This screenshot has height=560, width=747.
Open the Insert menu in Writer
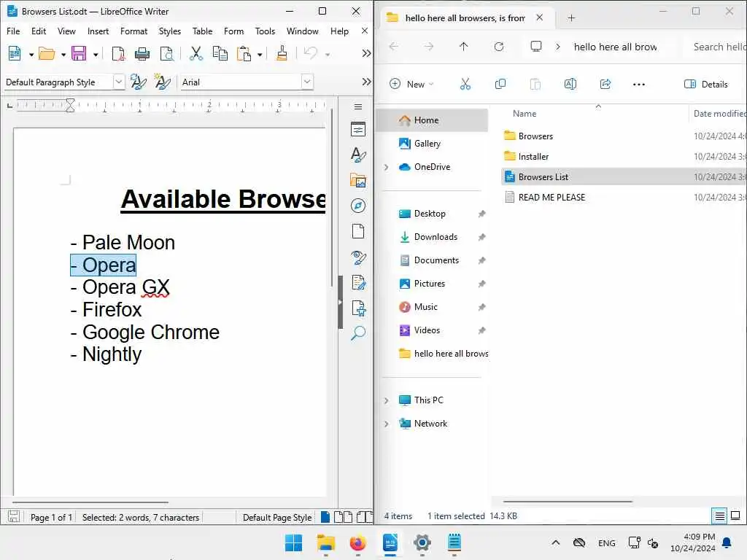pos(98,31)
